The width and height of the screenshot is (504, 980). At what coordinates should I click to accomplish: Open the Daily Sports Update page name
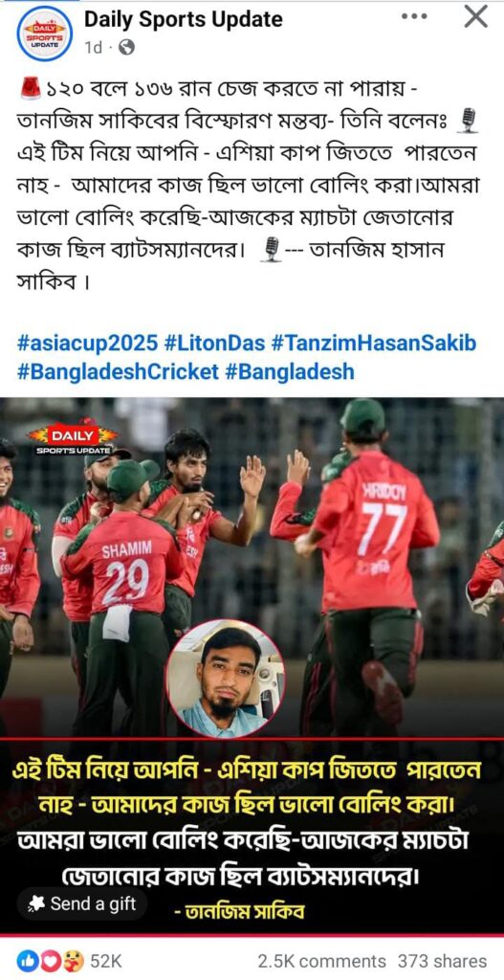pos(183,20)
